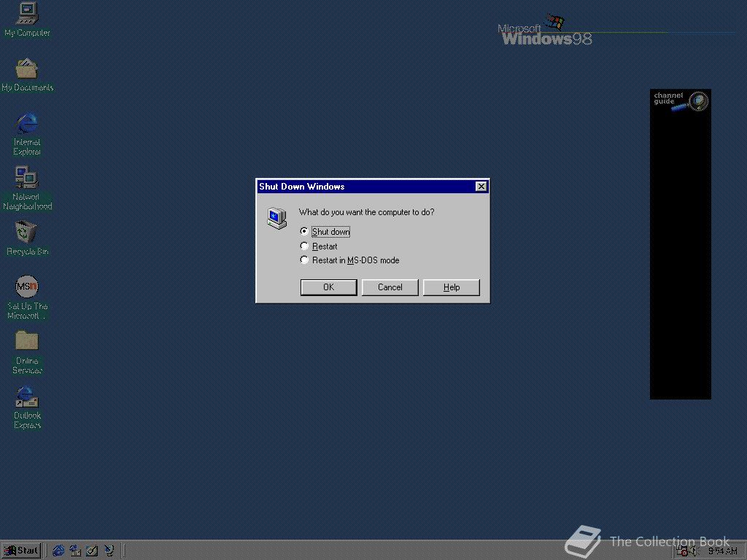The image size is (747, 560).
Task: Open Help in the Shut Down dialog
Action: point(452,287)
